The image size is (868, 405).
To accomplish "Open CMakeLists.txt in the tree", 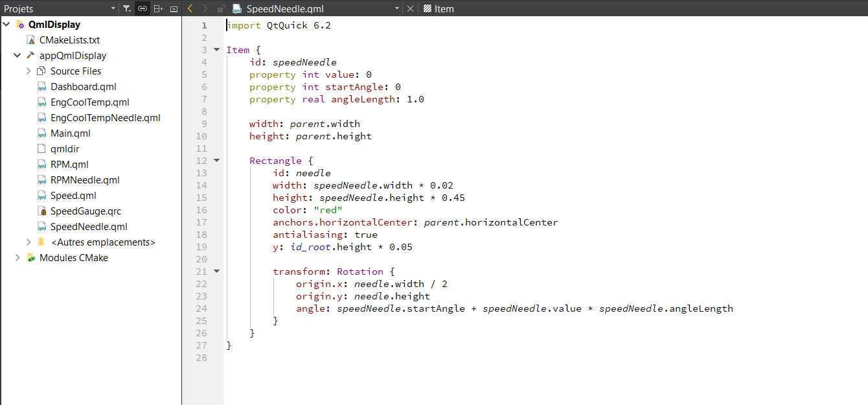I will [69, 40].
